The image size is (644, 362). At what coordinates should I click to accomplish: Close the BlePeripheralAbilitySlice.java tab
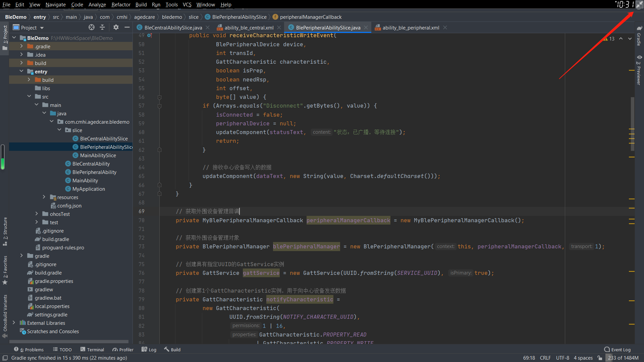pyautogui.click(x=366, y=28)
